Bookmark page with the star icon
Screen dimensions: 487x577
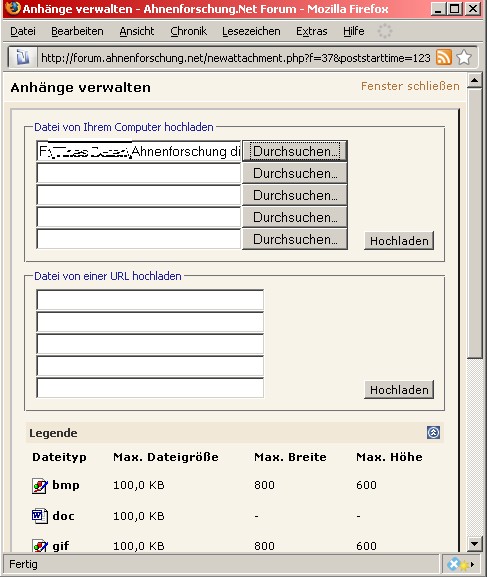pos(464,57)
